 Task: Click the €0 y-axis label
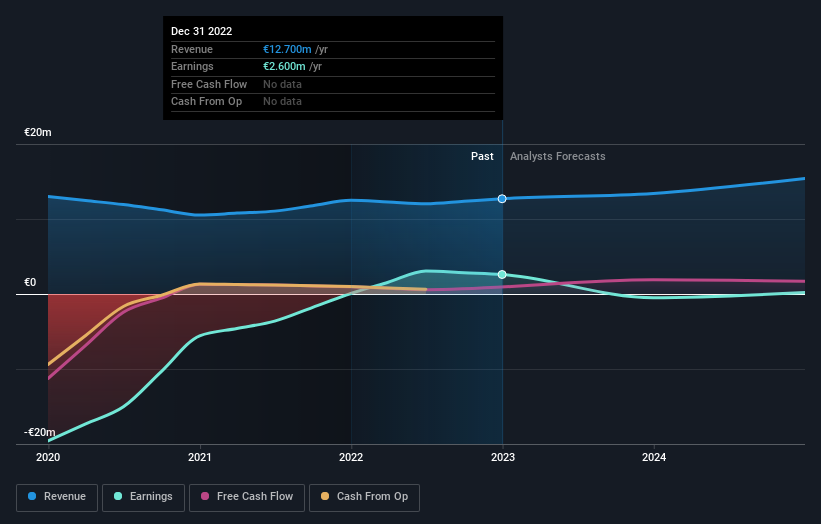tap(30, 283)
